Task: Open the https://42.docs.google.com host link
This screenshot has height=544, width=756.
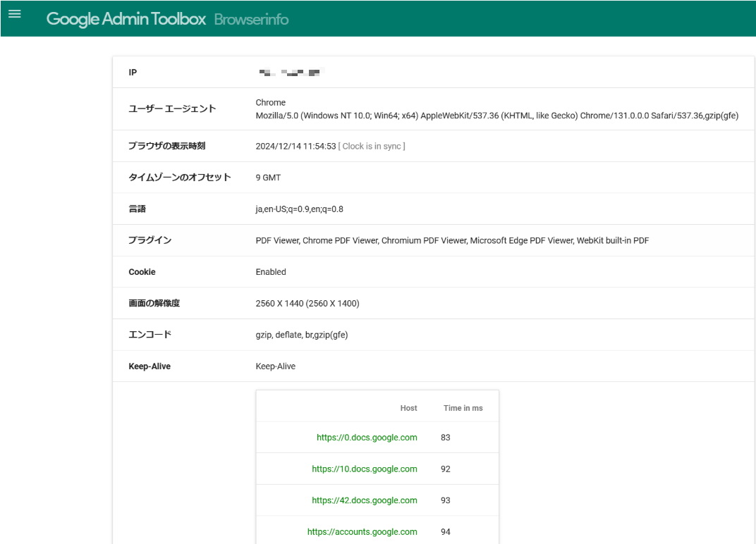Action: pyautogui.click(x=365, y=500)
